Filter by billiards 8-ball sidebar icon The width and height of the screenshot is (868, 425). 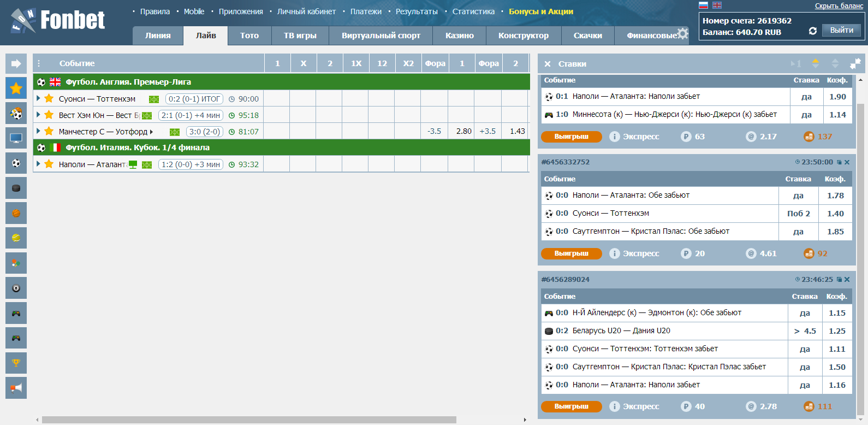coord(16,288)
